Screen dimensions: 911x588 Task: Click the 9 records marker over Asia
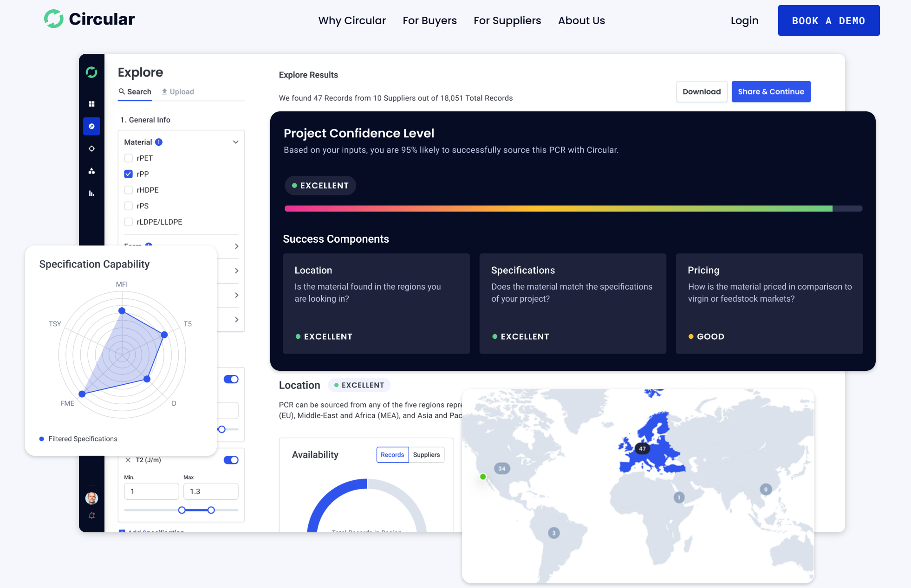tap(766, 489)
